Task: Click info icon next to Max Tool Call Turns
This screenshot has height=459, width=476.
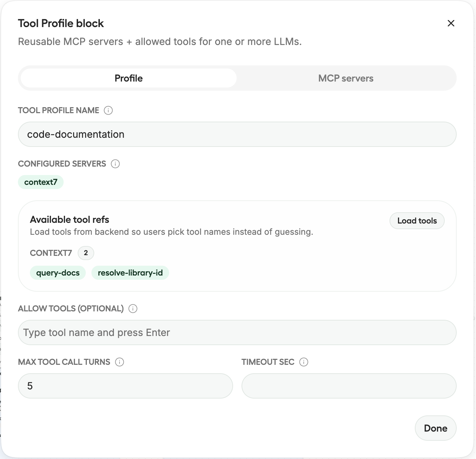Action: (120, 362)
